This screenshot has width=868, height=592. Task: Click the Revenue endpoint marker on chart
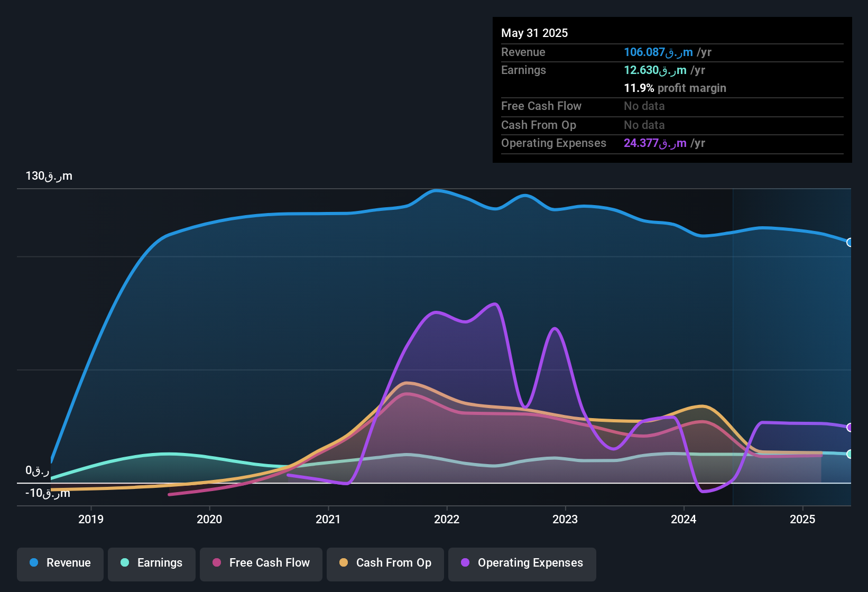click(849, 242)
